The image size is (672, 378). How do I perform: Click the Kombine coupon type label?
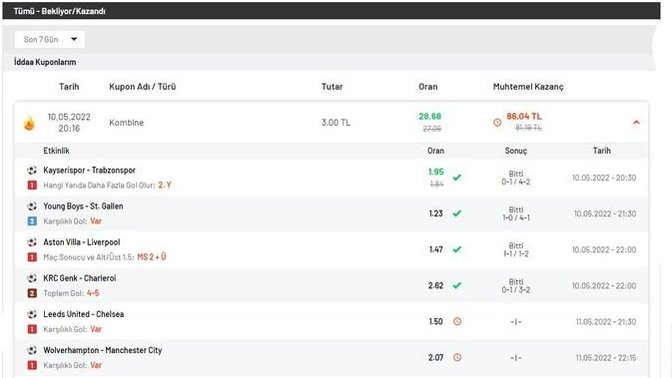pos(126,123)
